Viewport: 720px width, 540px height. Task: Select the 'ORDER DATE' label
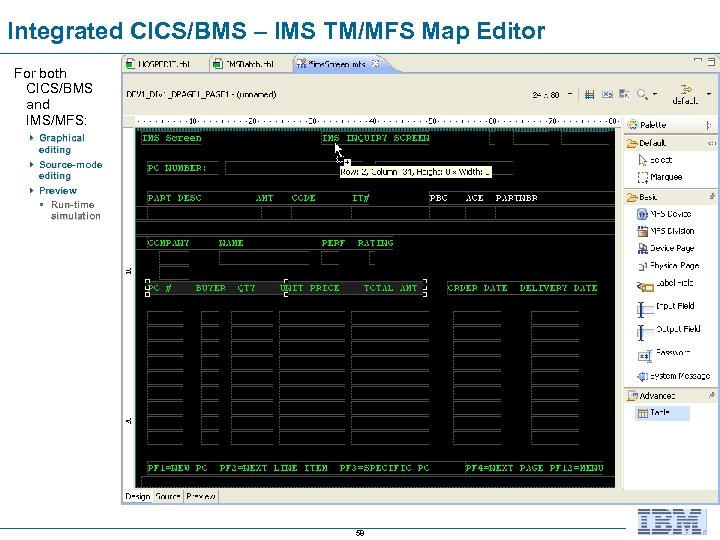coord(477,288)
